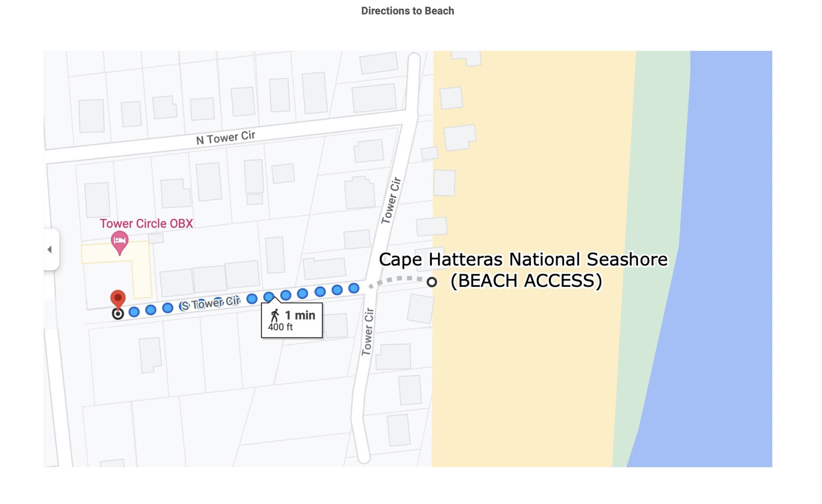Click the S Tower Cir street label
The height and width of the screenshot is (504, 822).
pyautogui.click(x=211, y=303)
